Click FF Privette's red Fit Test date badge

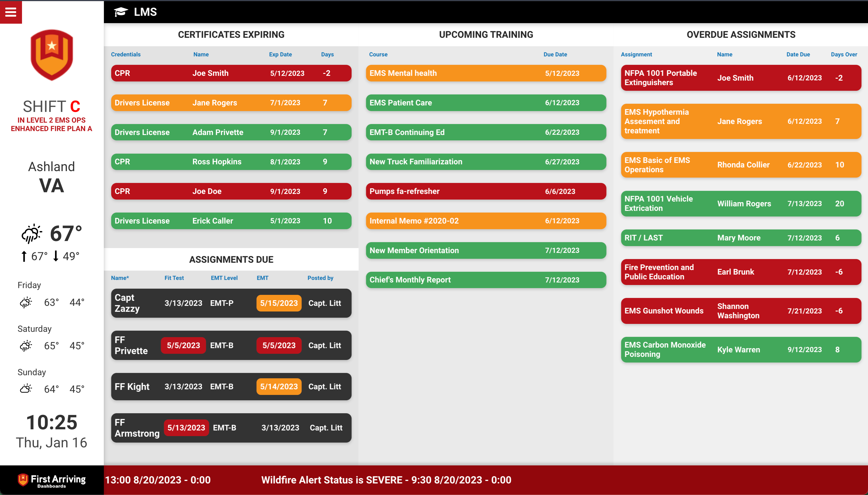(x=183, y=345)
